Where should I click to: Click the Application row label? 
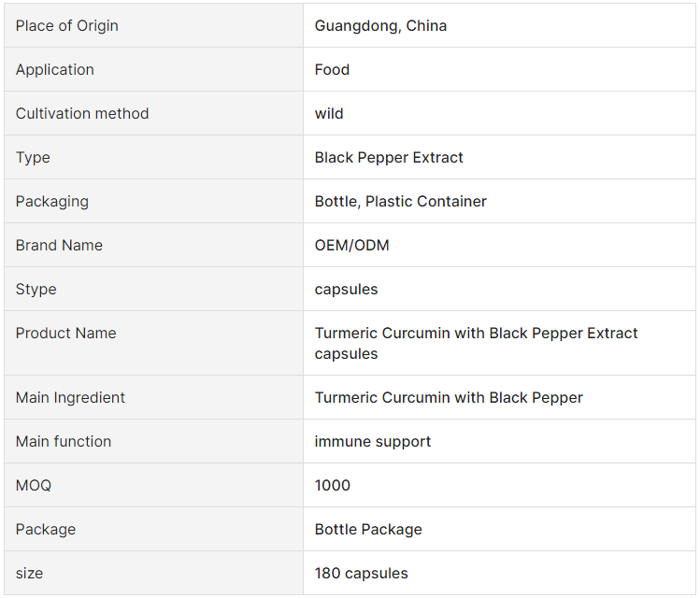pos(55,70)
